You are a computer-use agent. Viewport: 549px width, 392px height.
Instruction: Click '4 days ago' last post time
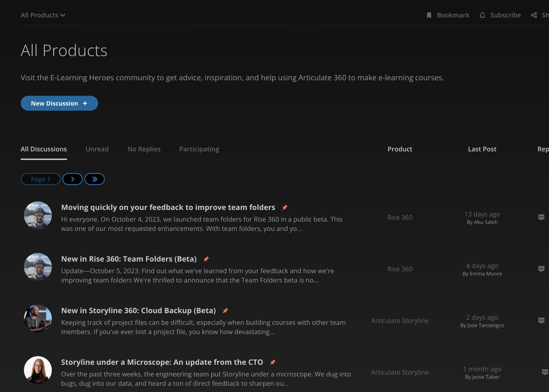[482, 266]
